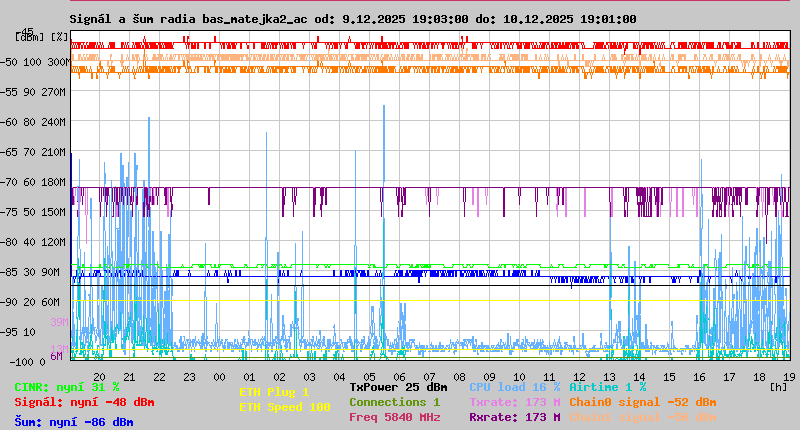
Task: Click the [dBm] unit header on y-axis
Action: [x=29, y=37]
